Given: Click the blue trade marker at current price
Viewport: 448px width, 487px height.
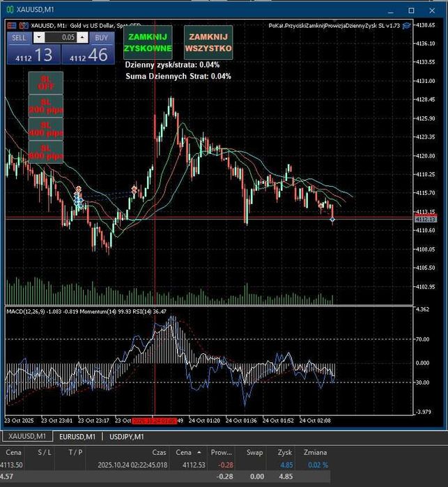Looking at the screenshot, I should coord(332,219).
